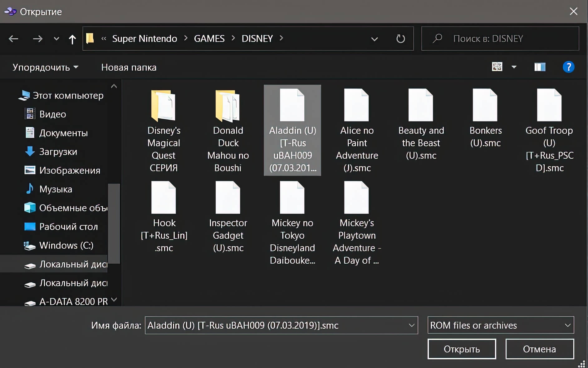Select Mickey no Tokyo Disneyland file
Viewport: 588px width, 368px height.
click(292, 223)
